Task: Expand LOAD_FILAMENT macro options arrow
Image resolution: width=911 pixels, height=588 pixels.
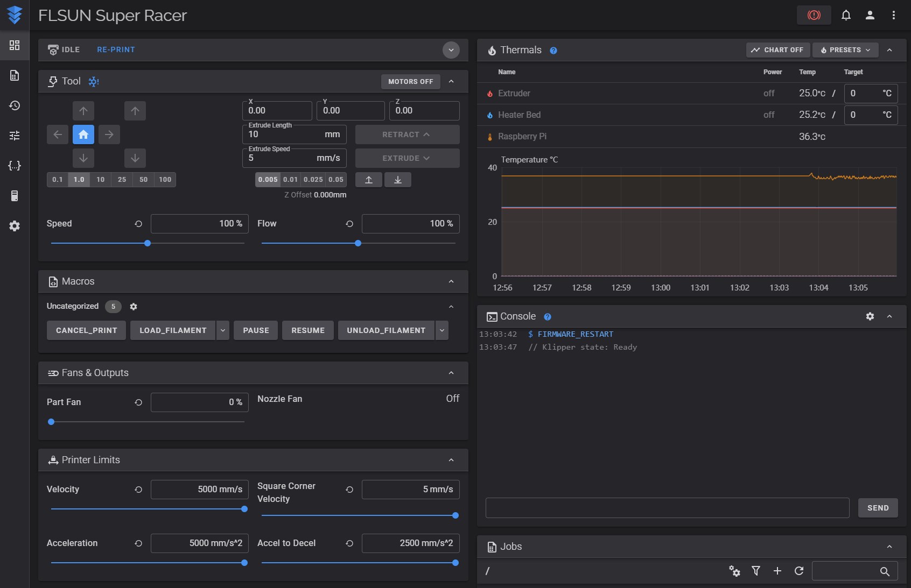Action: click(223, 330)
